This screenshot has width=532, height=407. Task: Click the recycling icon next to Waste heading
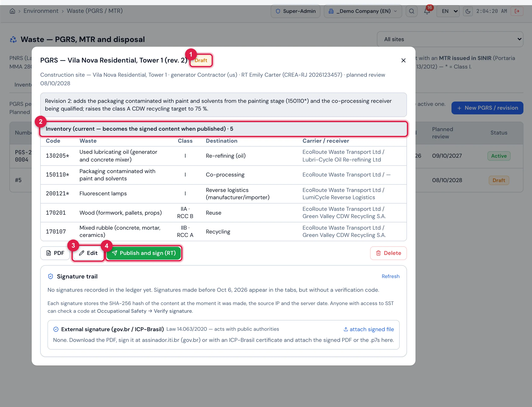pyautogui.click(x=13, y=39)
